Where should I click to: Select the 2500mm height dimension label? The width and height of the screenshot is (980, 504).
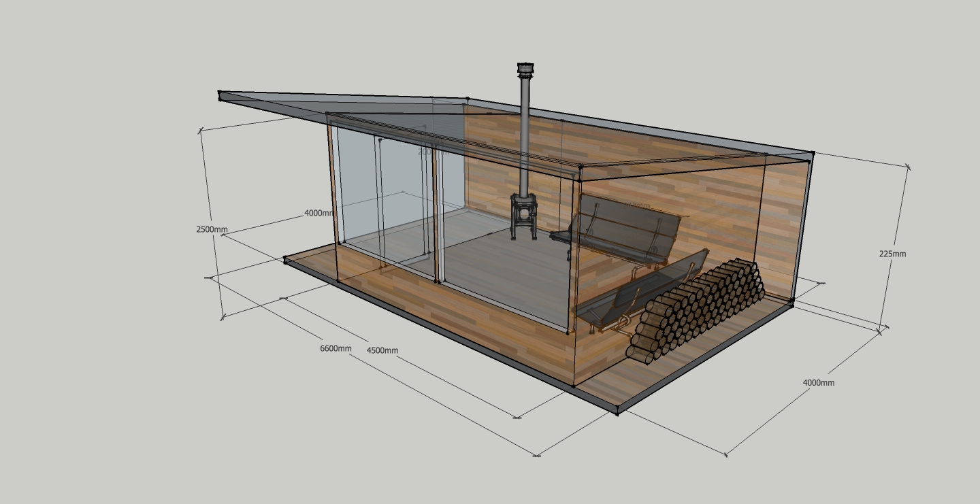pos(212,229)
